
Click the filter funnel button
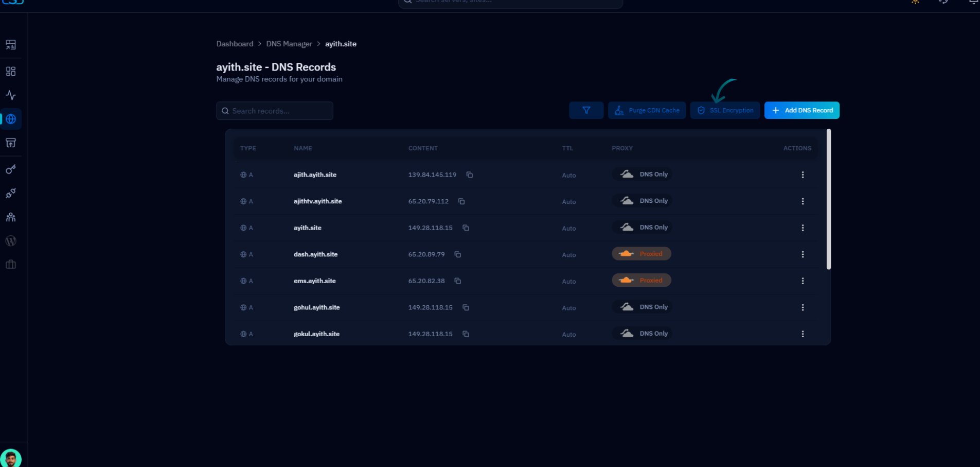click(586, 110)
